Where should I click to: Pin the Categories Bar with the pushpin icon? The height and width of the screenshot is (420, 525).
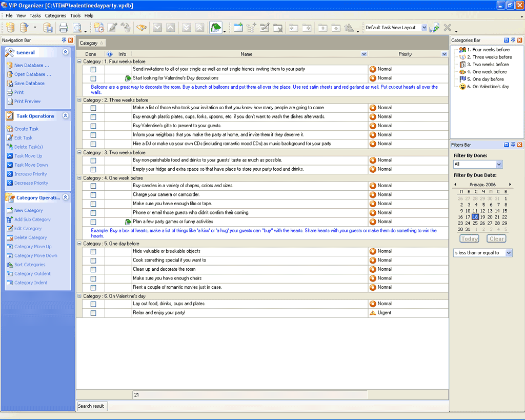click(513, 40)
